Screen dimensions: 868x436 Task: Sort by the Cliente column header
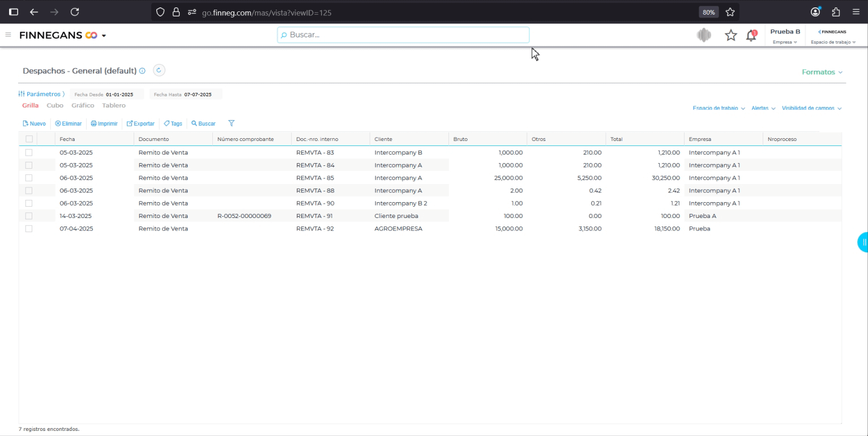pos(409,139)
